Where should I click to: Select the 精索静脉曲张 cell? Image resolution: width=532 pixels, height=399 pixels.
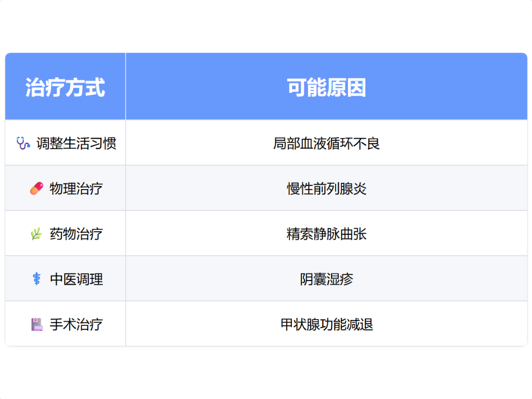point(326,234)
